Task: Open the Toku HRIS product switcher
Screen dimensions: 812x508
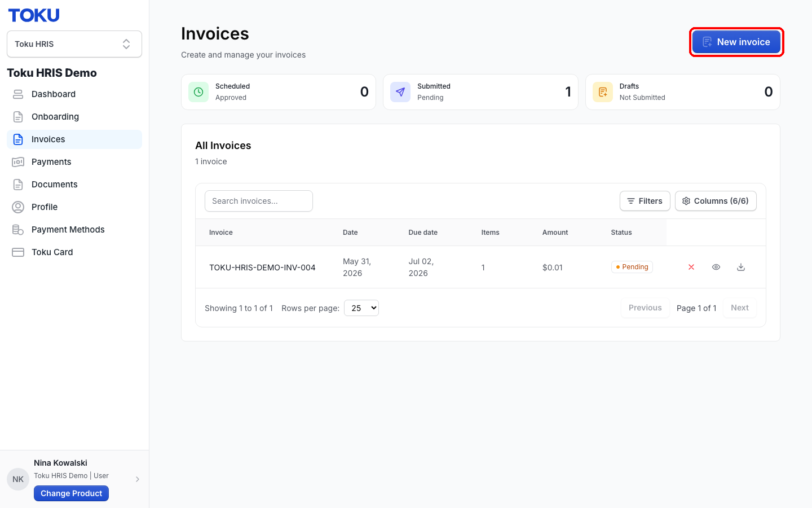Action: [x=74, y=44]
